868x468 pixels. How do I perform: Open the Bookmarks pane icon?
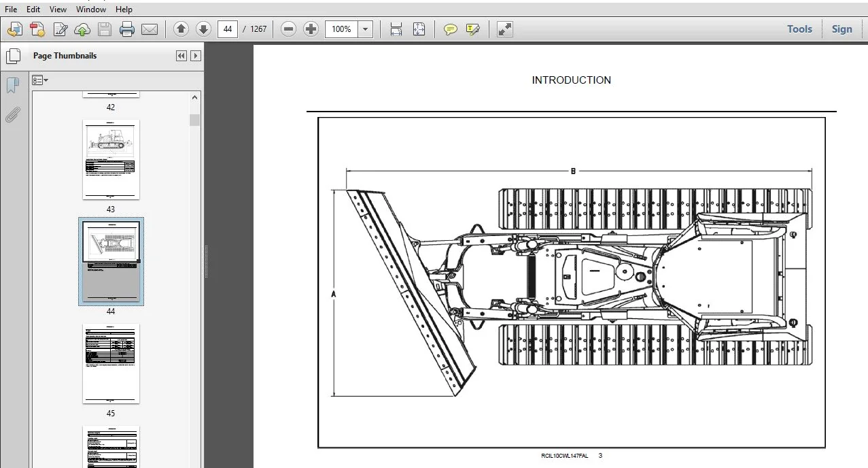pos(13,85)
